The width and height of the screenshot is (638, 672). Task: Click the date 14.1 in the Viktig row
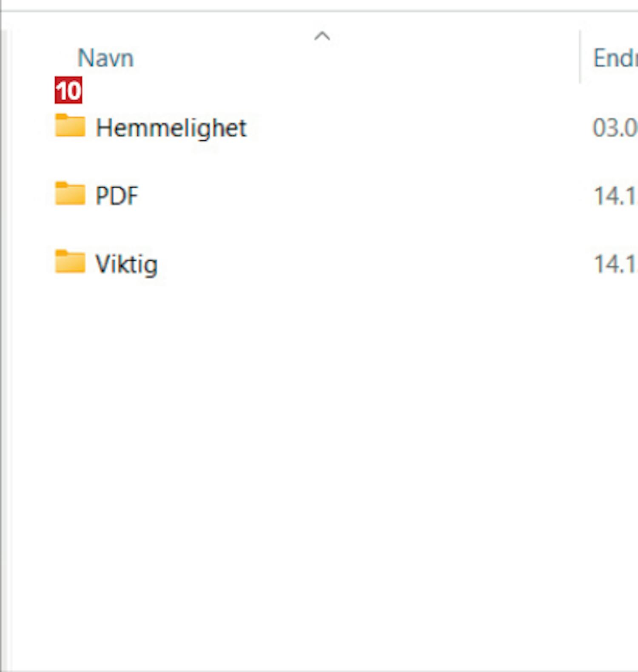615,264
